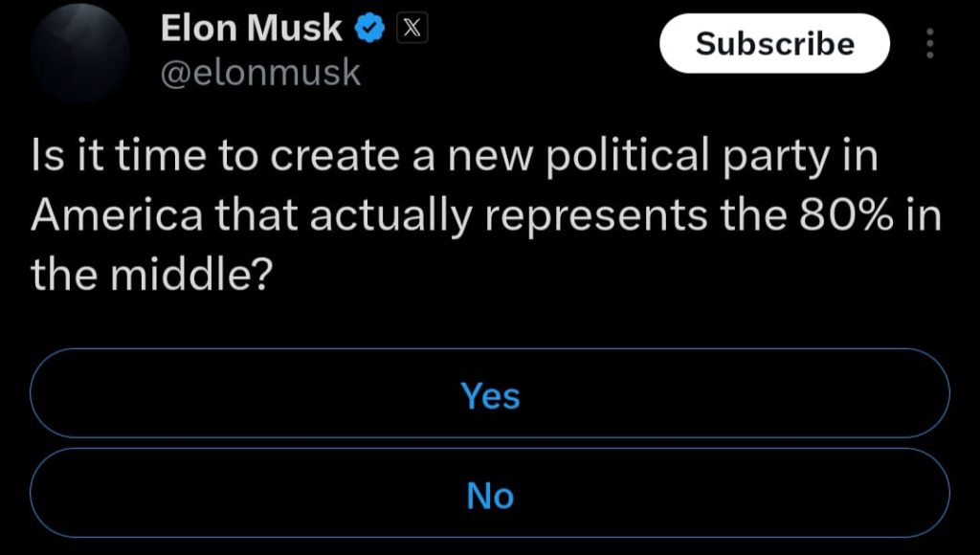
Task: Click the X affiliation badge beside name
Action: click(x=412, y=29)
